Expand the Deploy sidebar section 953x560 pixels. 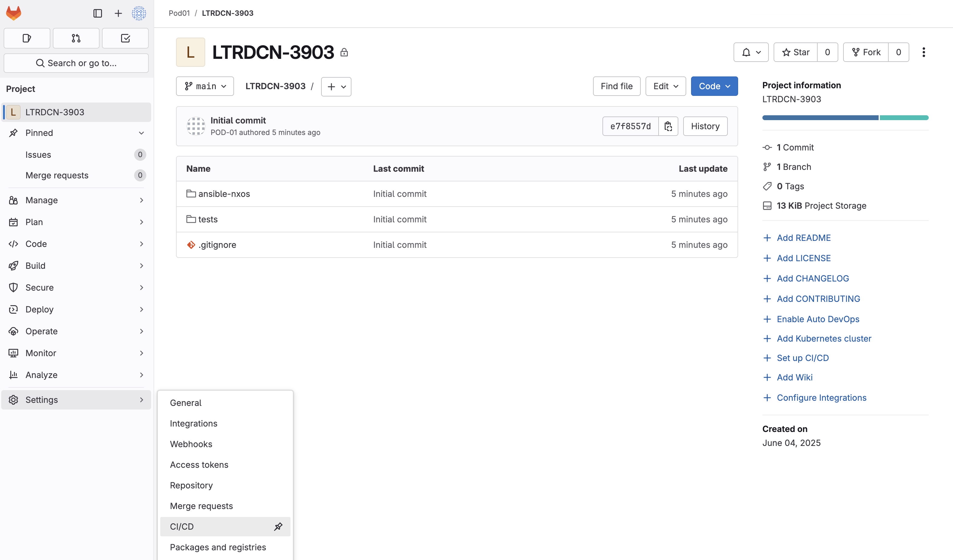(76, 309)
